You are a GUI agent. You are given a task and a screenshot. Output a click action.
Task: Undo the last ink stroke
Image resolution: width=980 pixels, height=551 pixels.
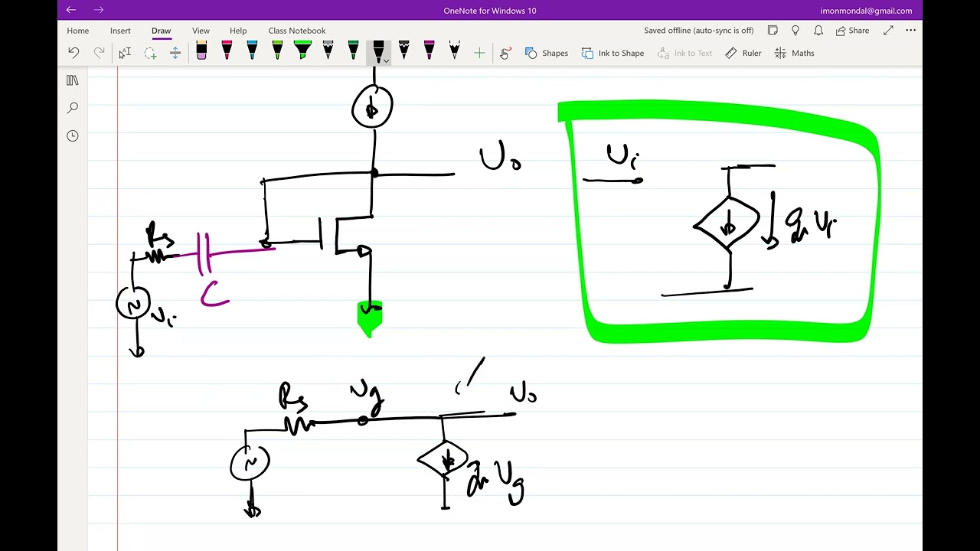[73, 53]
